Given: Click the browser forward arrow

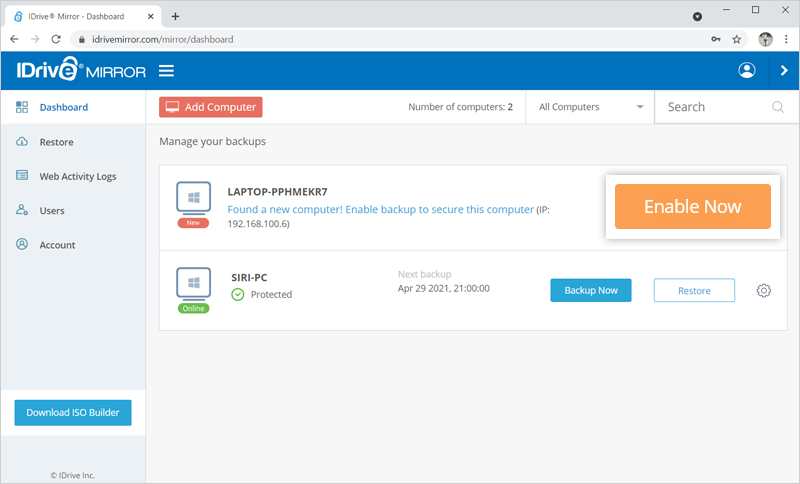Looking at the screenshot, I should (35, 39).
